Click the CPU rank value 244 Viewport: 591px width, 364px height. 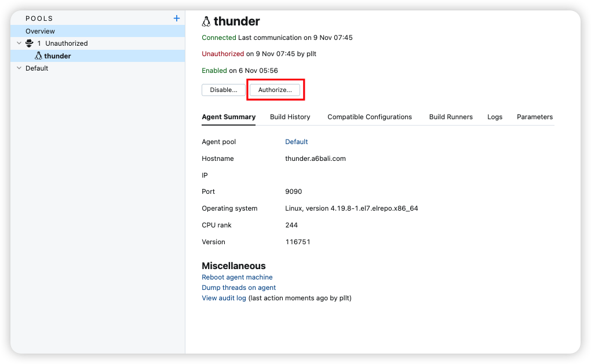coord(291,225)
